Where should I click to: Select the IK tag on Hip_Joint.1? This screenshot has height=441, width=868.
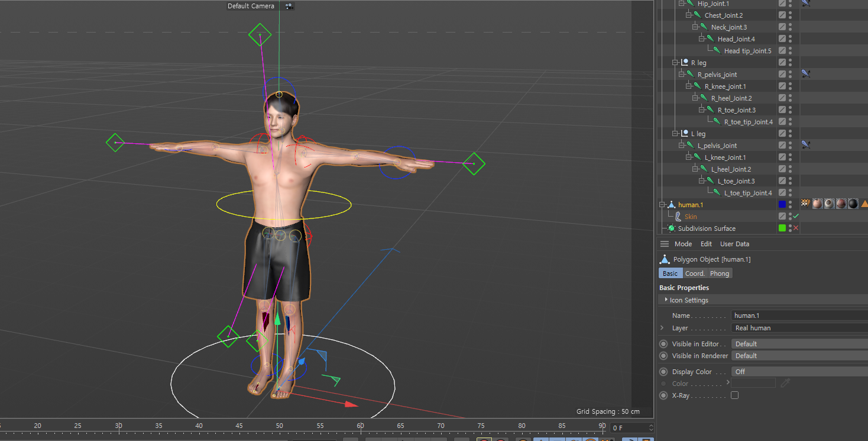[806, 3]
